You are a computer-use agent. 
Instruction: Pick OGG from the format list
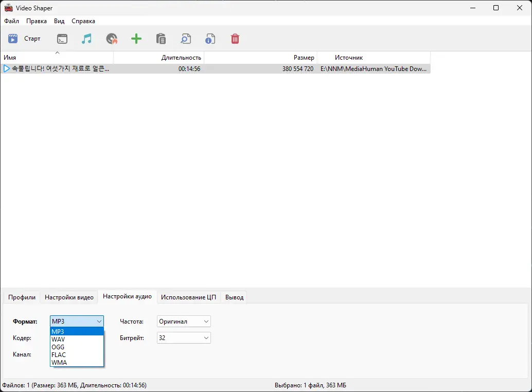77,347
